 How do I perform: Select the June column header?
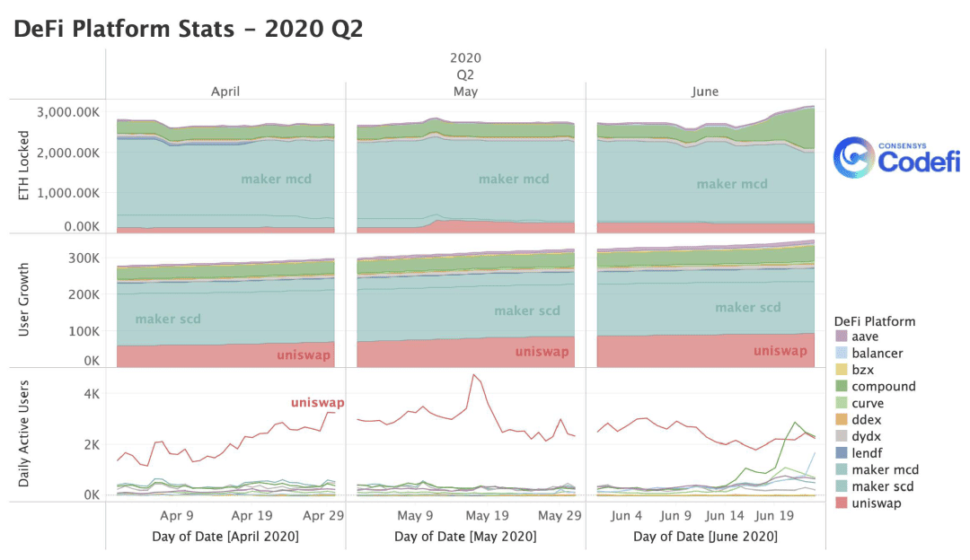[705, 92]
